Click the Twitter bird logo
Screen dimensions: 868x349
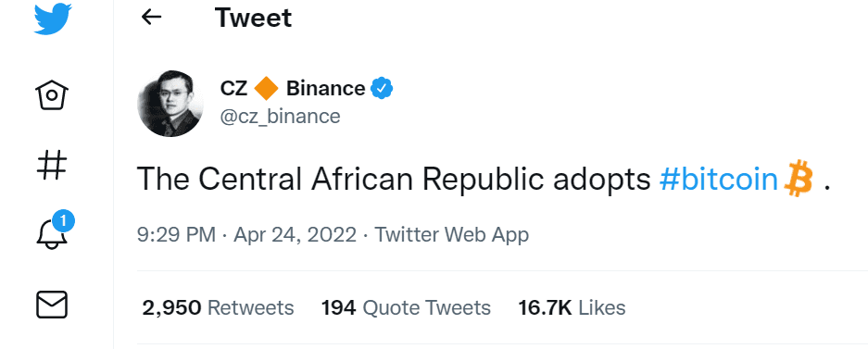point(53,19)
